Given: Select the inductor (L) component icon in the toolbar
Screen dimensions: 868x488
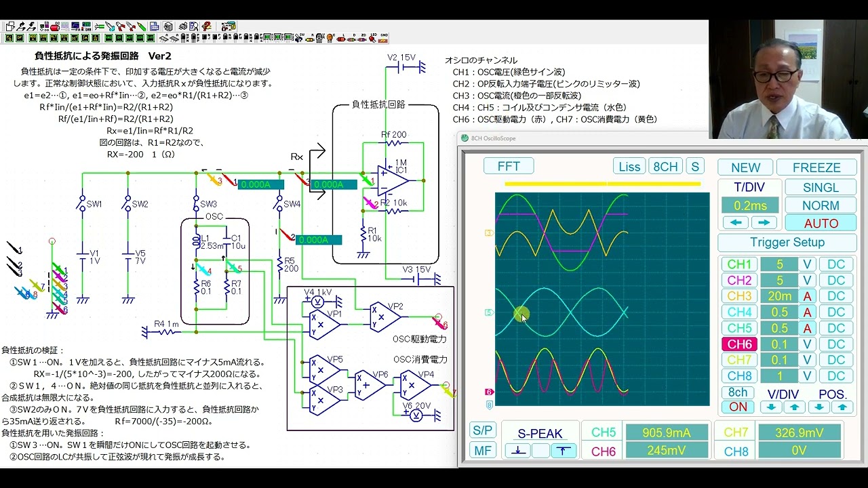Looking at the screenshot, I should [x=341, y=38].
